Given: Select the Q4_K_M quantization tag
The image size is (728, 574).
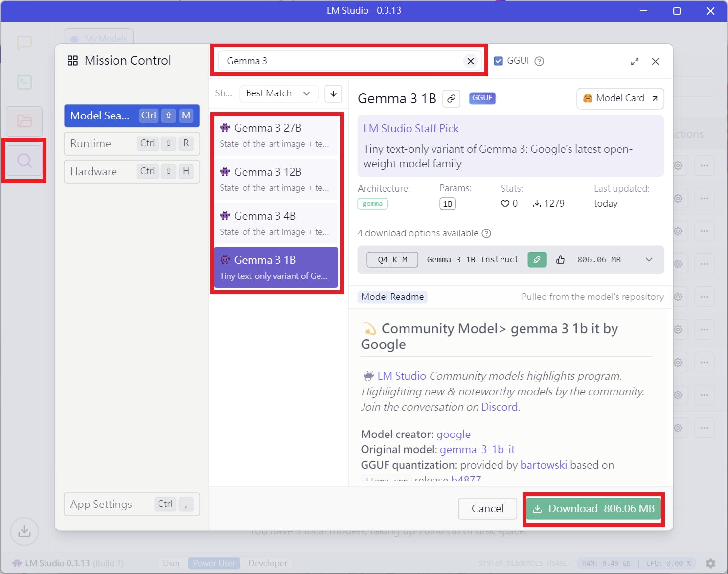Looking at the screenshot, I should [392, 260].
